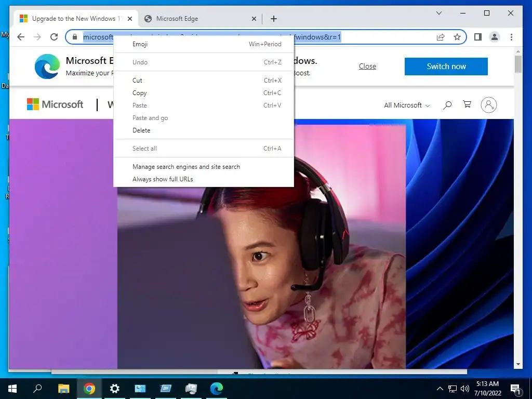Click the Chrome taskbar icon

coord(89,389)
